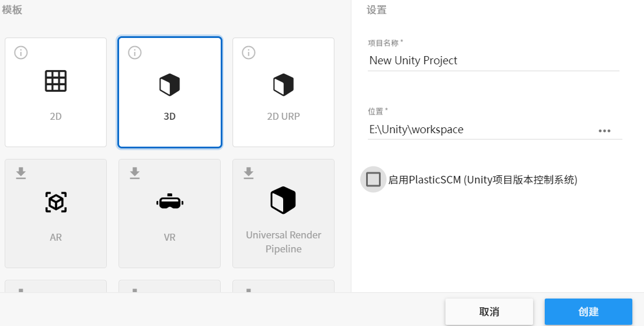The height and width of the screenshot is (326, 644).
Task: Click the 取消 cancel button
Action: pyautogui.click(x=489, y=311)
